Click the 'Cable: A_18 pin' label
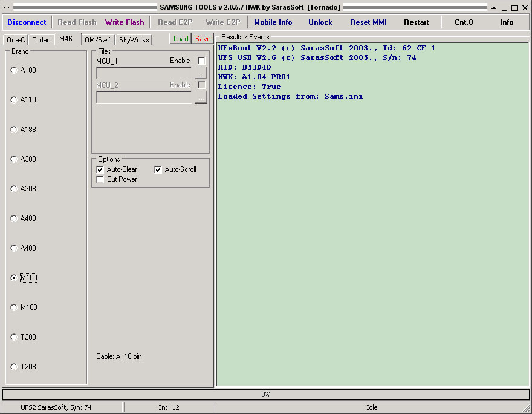 119,356
